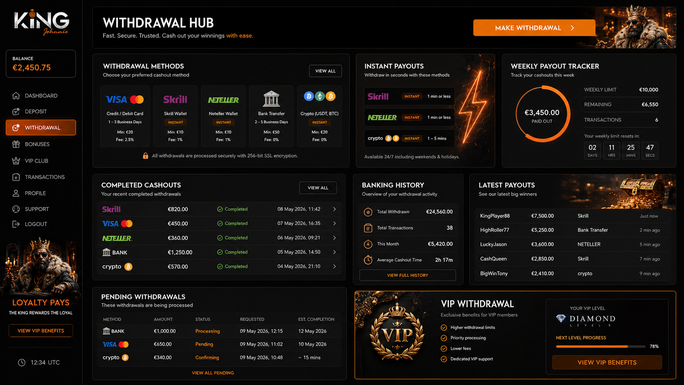The height and width of the screenshot is (385, 684).
Task: Click the Neteller logo in Withdrawal Methods
Action: coord(223,100)
